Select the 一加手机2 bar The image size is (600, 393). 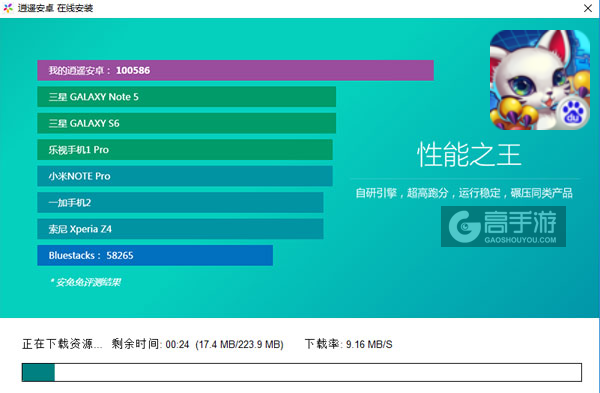coord(180,202)
